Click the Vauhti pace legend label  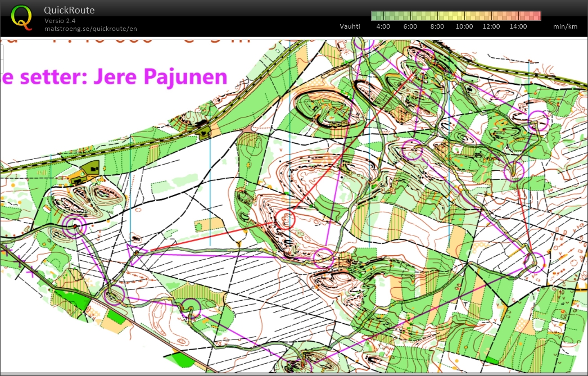350,26
